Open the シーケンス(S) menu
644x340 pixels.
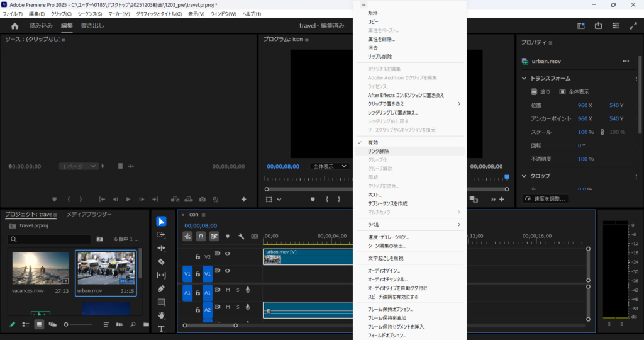pos(90,14)
